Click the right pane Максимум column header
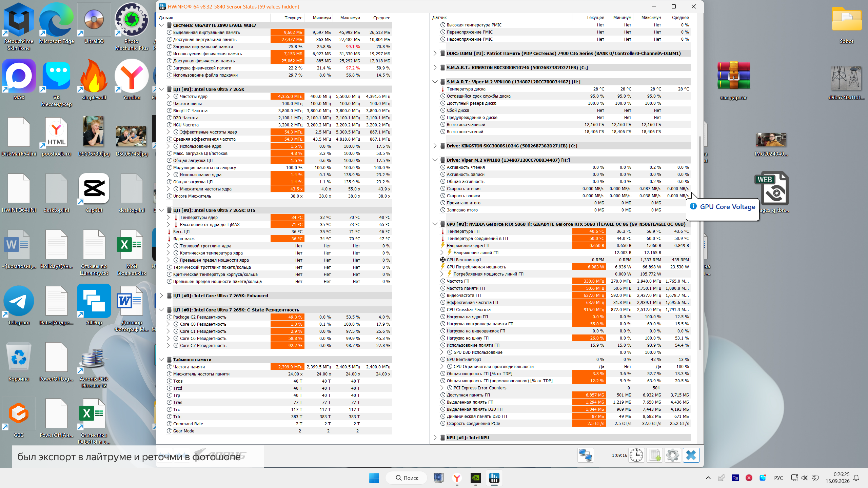 click(x=648, y=17)
